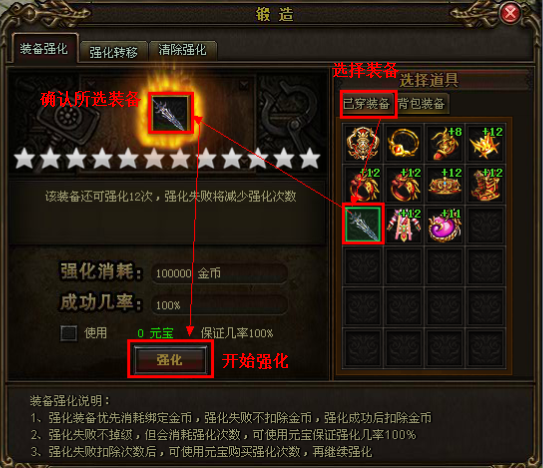The height and width of the screenshot is (468, 543).
Task: Click the first empty inventory slot
Action: click(485, 225)
